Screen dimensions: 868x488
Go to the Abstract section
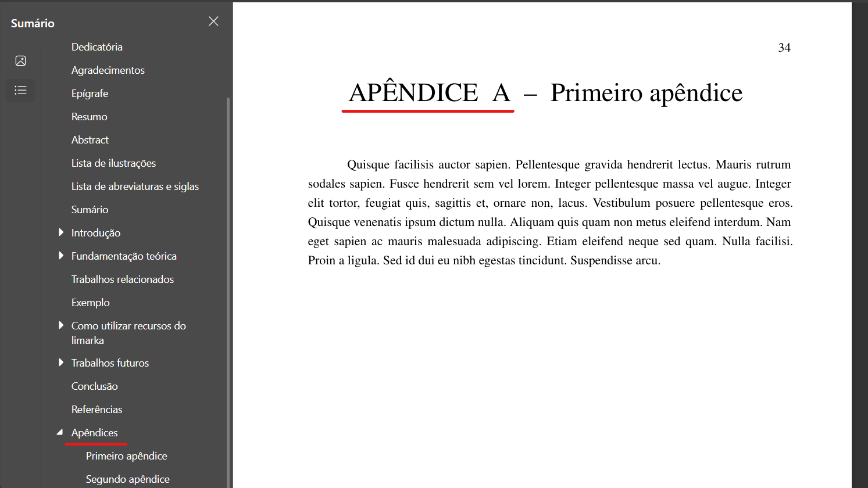point(90,139)
